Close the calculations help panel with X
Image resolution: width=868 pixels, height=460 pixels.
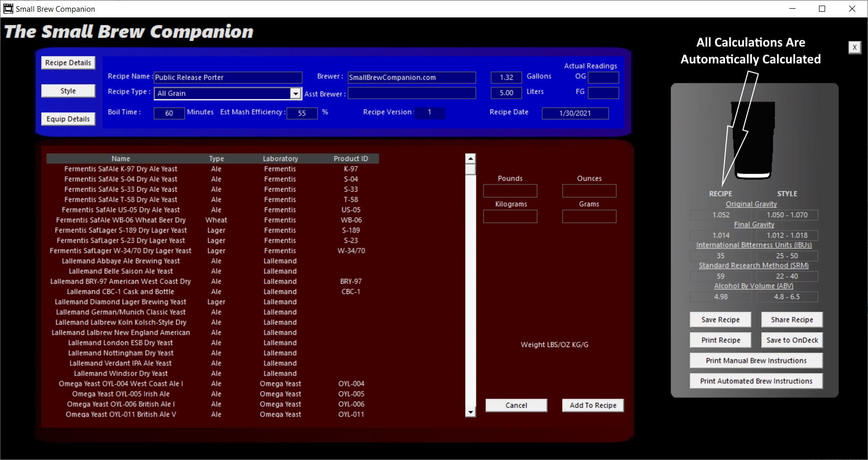click(x=854, y=48)
